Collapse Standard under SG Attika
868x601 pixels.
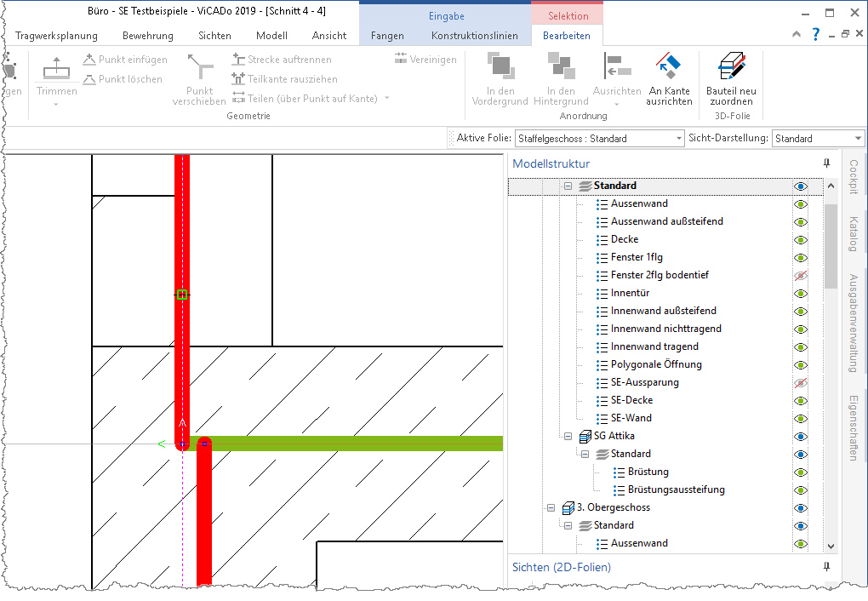pos(585,455)
